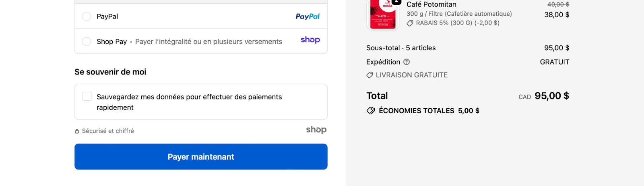
Task: Click the GRATUIT shipping value
Action: point(554,62)
